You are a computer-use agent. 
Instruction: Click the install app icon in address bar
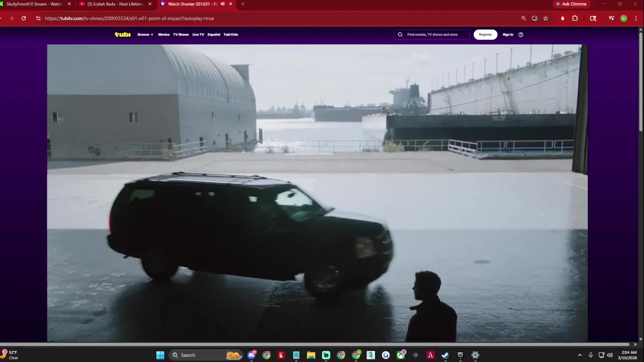point(535,18)
